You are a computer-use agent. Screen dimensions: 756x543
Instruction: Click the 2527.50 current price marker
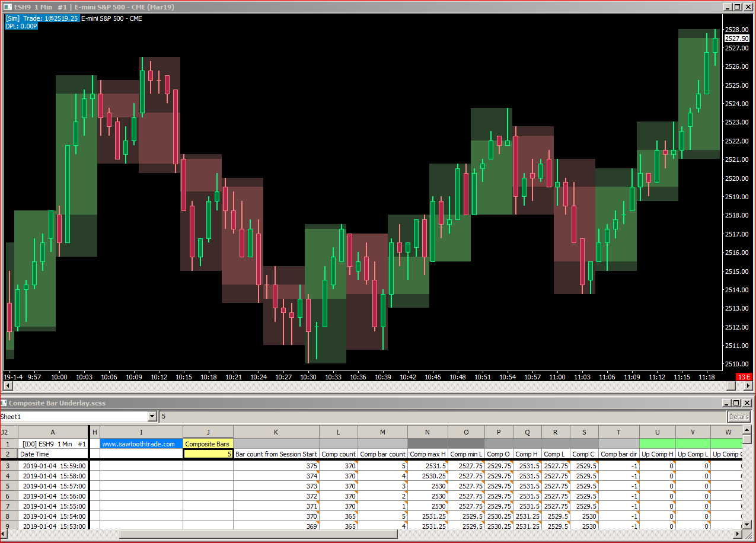(x=737, y=38)
